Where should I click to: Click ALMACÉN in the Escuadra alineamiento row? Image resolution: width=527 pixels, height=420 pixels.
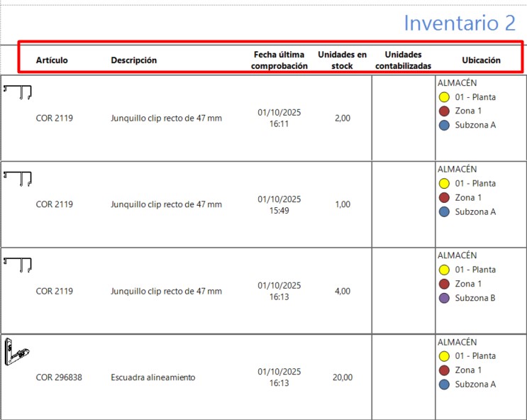(457, 342)
